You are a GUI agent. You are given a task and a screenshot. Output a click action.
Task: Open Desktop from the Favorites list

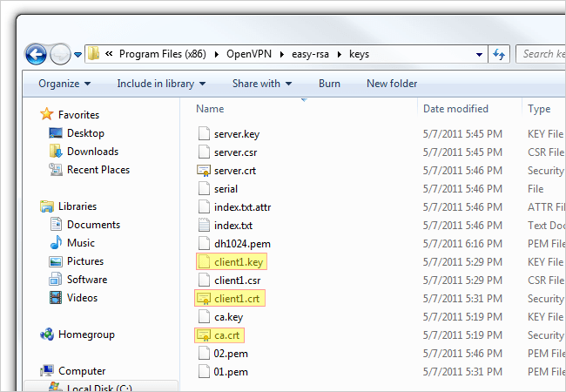click(x=85, y=133)
